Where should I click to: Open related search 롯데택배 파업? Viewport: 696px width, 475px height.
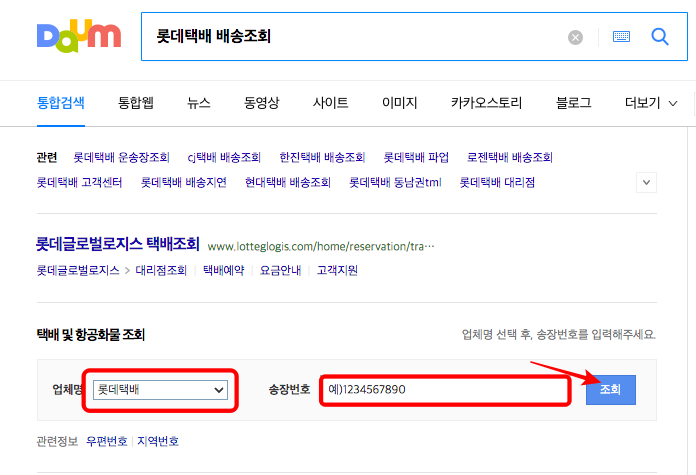416,157
